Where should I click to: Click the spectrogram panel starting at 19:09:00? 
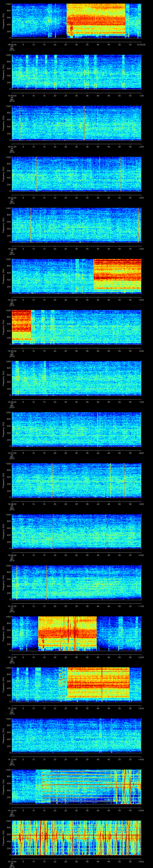coord(76,531)
